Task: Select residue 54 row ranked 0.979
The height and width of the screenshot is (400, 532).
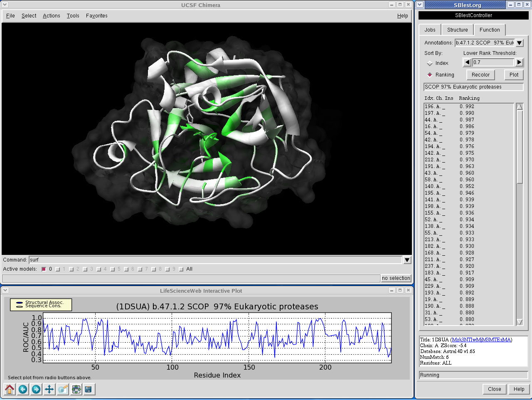Action: (x=469, y=133)
